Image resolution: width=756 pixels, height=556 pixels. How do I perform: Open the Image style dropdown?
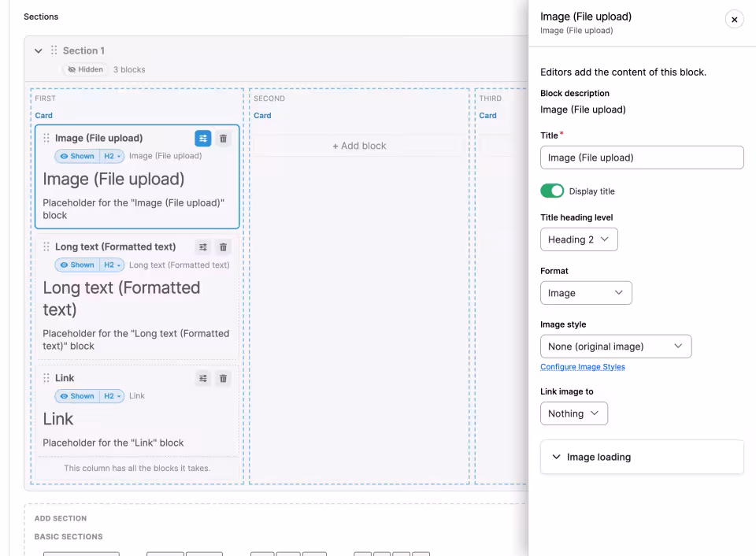pyautogui.click(x=616, y=347)
